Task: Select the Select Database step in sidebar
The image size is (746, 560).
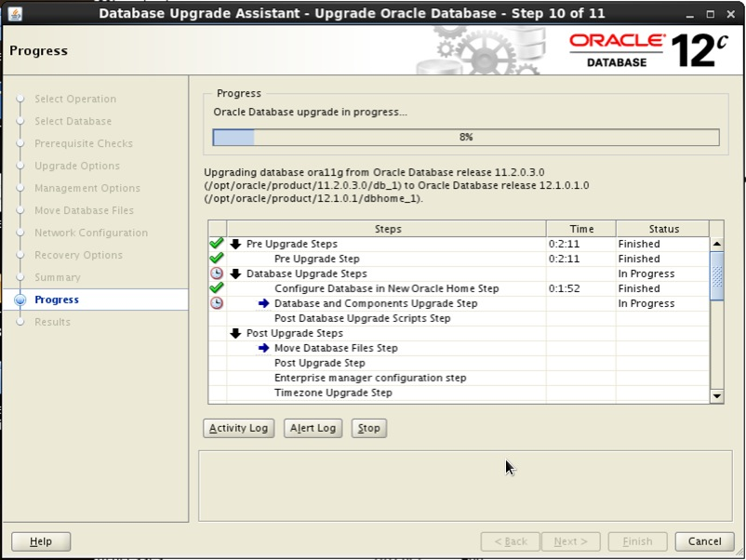Action: [73, 121]
